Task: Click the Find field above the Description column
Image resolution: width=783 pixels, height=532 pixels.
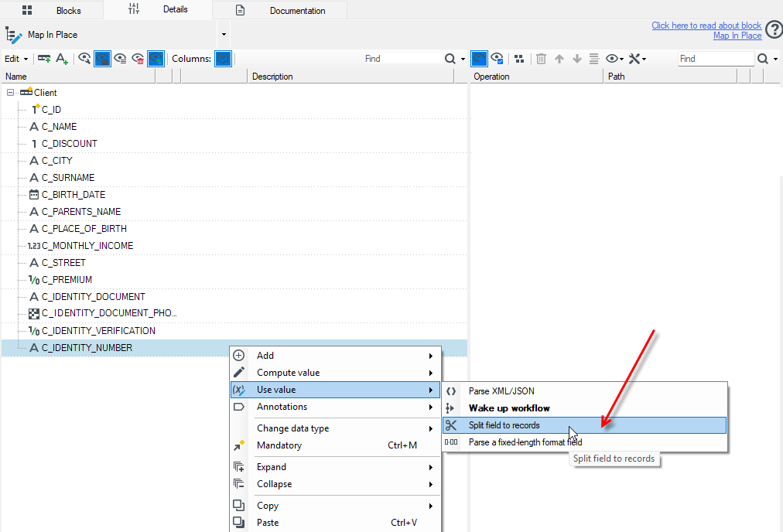Action: pos(402,59)
